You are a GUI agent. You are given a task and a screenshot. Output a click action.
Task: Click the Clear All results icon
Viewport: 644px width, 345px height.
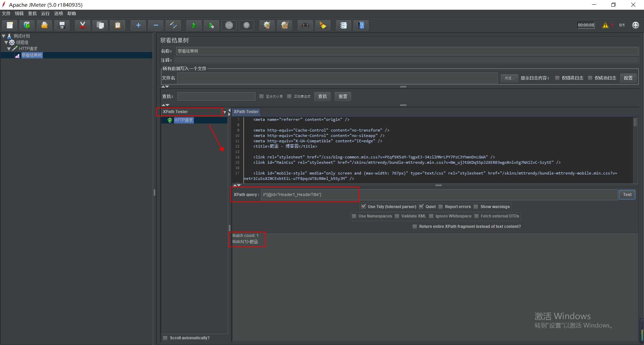pyautogui.click(x=284, y=25)
